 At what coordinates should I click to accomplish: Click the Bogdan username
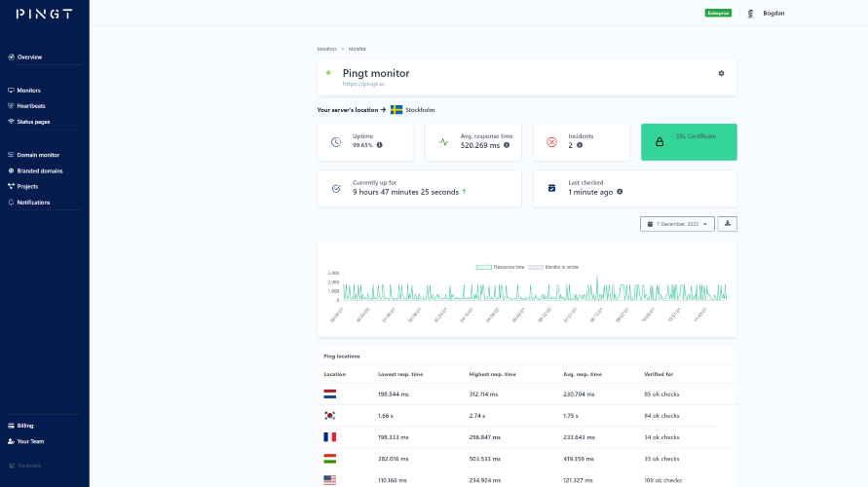(x=774, y=14)
